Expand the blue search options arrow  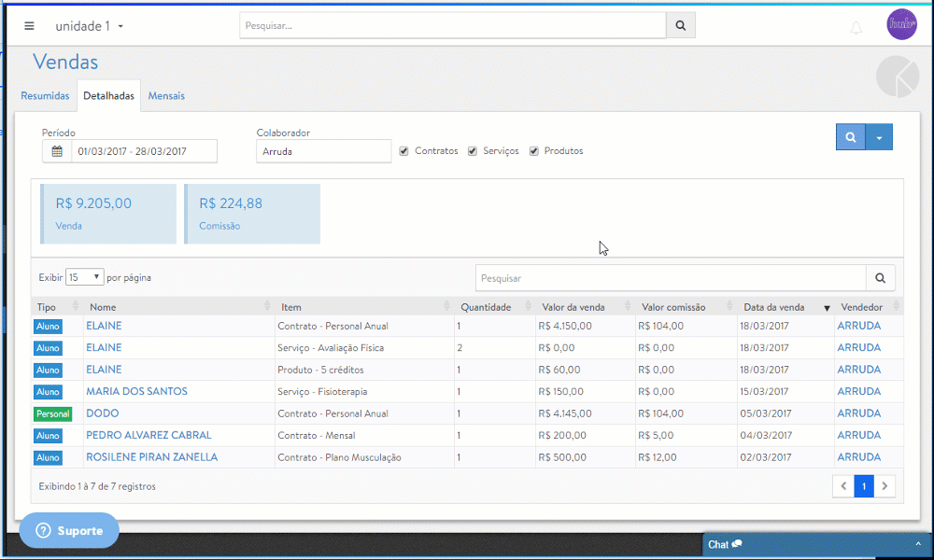879,137
